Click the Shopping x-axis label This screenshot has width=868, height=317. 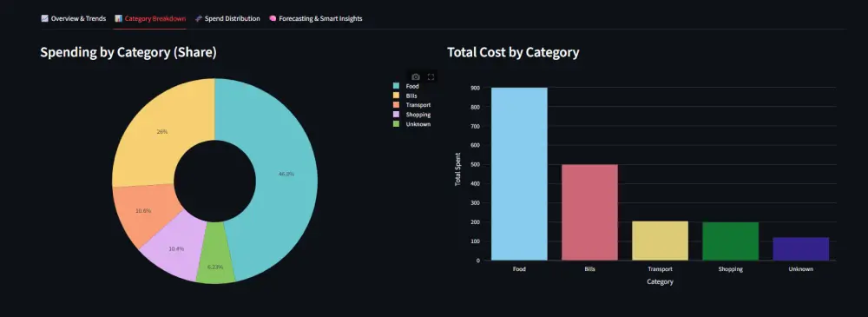[730, 269]
